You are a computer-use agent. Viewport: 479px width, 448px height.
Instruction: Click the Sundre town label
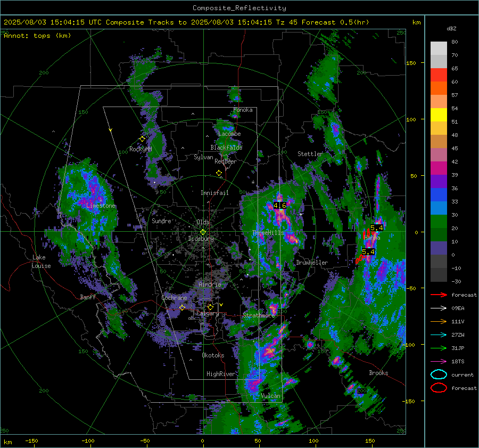(x=161, y=221)
